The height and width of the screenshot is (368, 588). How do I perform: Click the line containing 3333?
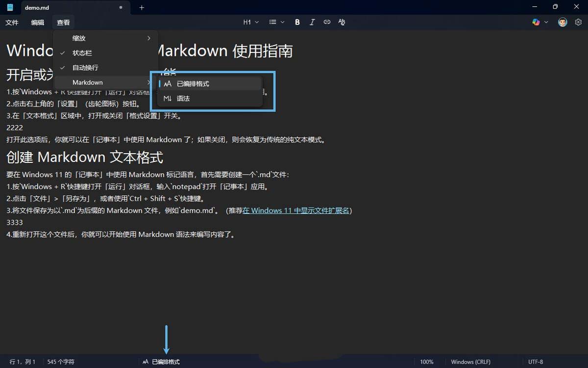coord(15,222)
